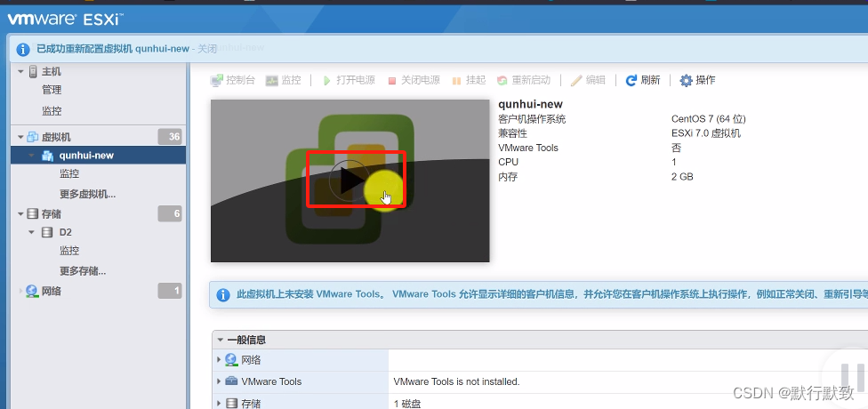Open the 操作 actions menu
868x409 pixels.
[697, 80]
